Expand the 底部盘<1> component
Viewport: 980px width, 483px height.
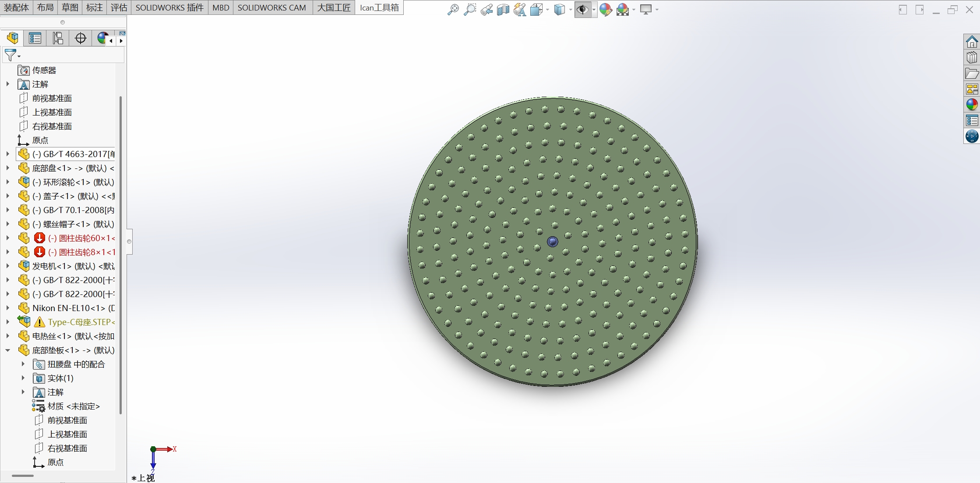click(x=7, y=168)
